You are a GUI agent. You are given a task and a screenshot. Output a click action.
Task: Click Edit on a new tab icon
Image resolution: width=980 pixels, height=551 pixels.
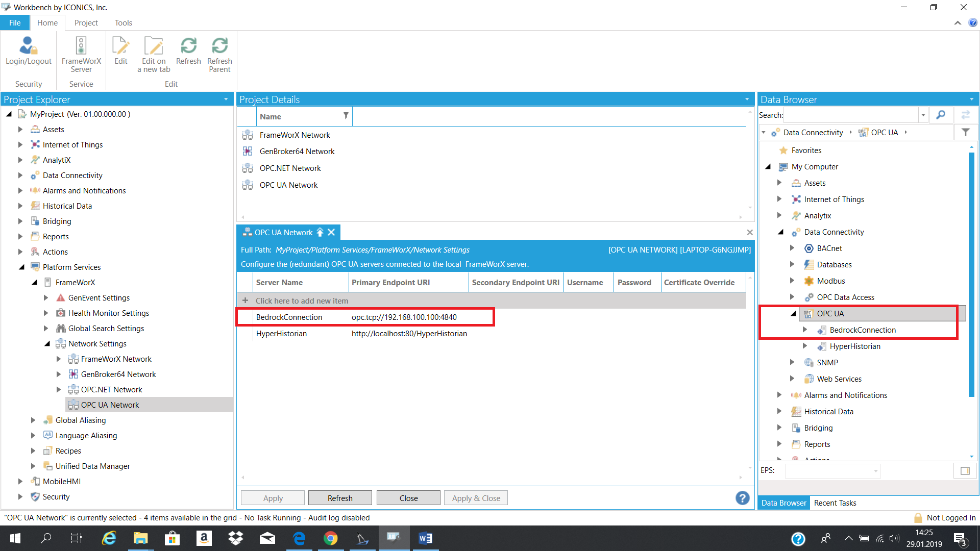coord(154,55)
